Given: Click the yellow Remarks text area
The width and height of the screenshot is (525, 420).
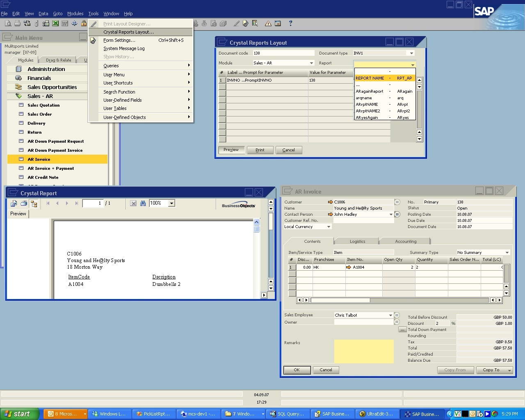Looking at the screenshot, I should tap(364, 351).
